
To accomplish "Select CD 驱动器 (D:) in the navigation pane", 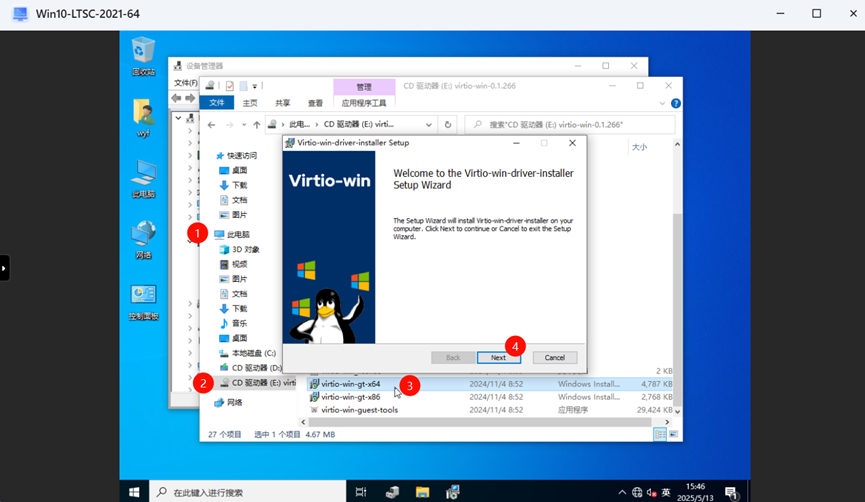I will coord(250,368).
